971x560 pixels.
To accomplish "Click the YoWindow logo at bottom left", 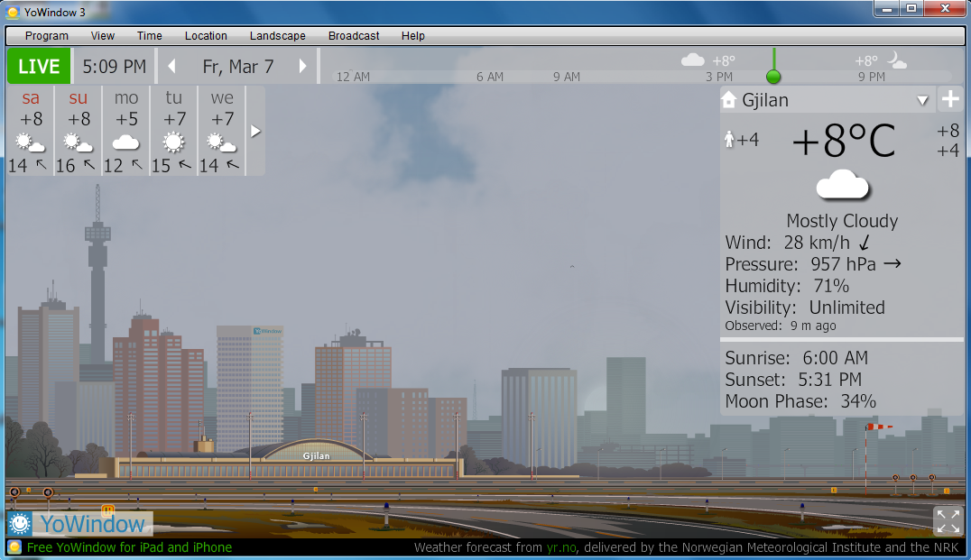I will click(x=79, y=524).
